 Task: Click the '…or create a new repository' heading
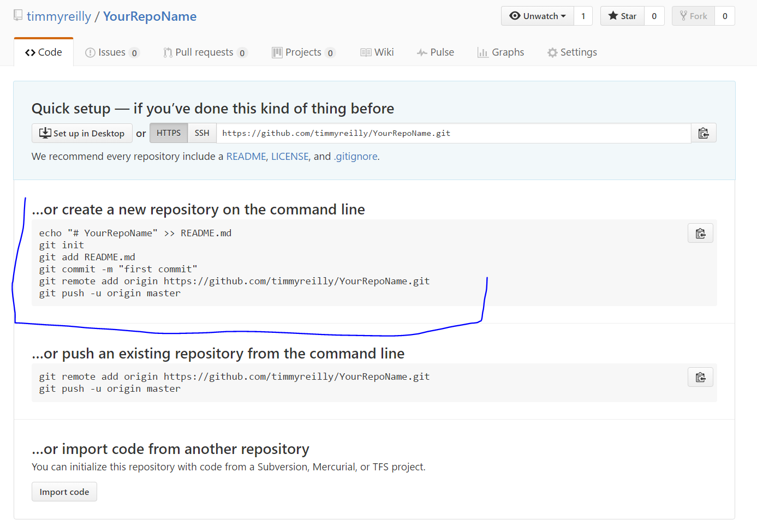click(x=198, y=210)
